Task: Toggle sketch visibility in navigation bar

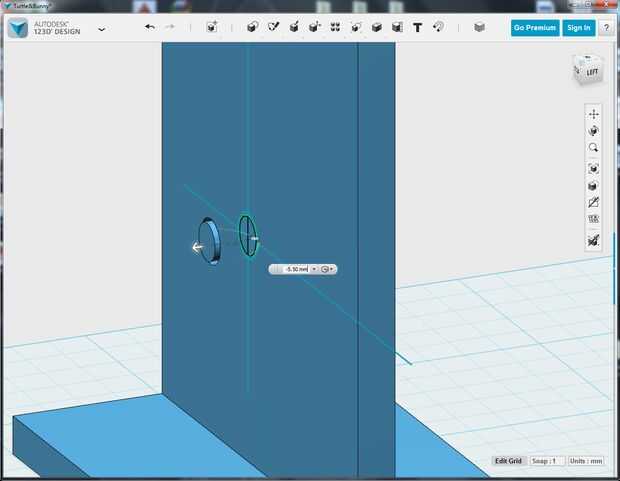Action: click(593, 202)
